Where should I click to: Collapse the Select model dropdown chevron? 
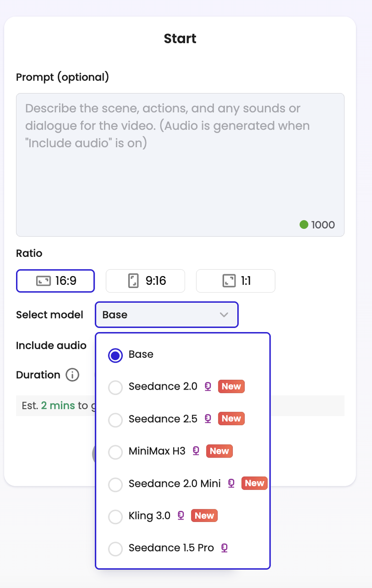(x=224, y=315)
